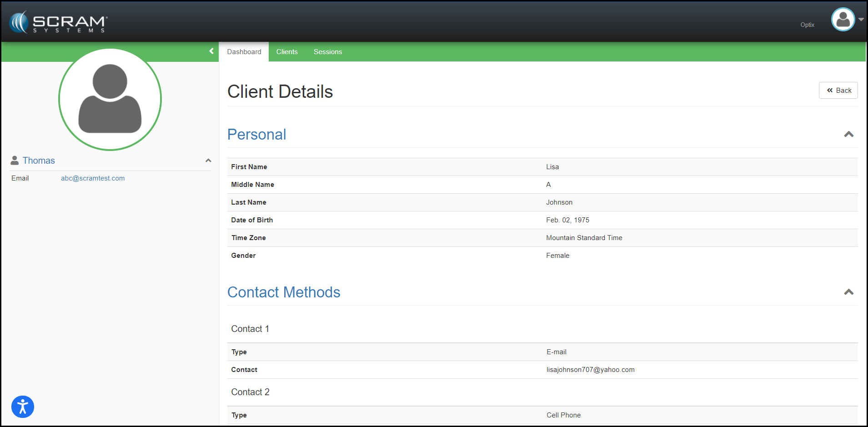Collapse the Personal section chevron
This screenshot has height=427, width=868.
[x=848, y=134]
